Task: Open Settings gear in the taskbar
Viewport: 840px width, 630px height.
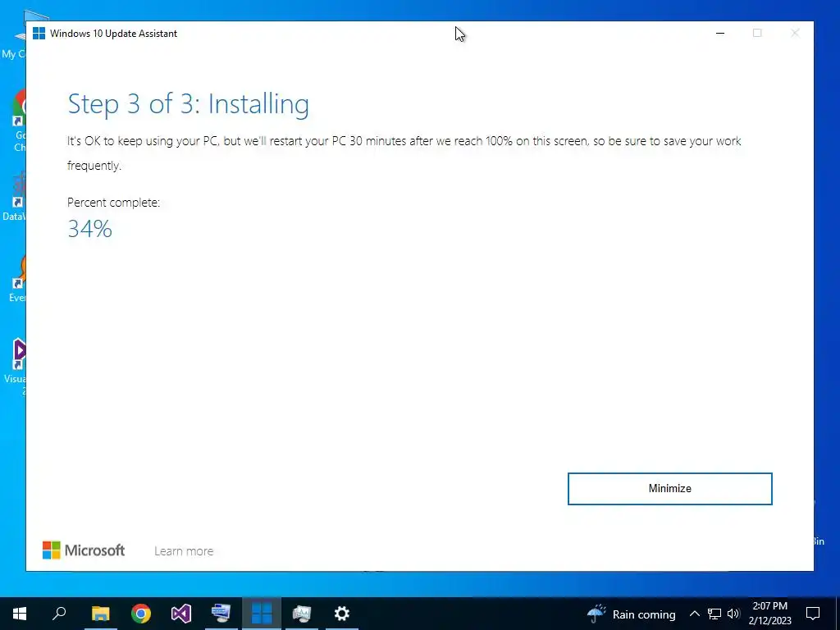Action: click(342, 614)
